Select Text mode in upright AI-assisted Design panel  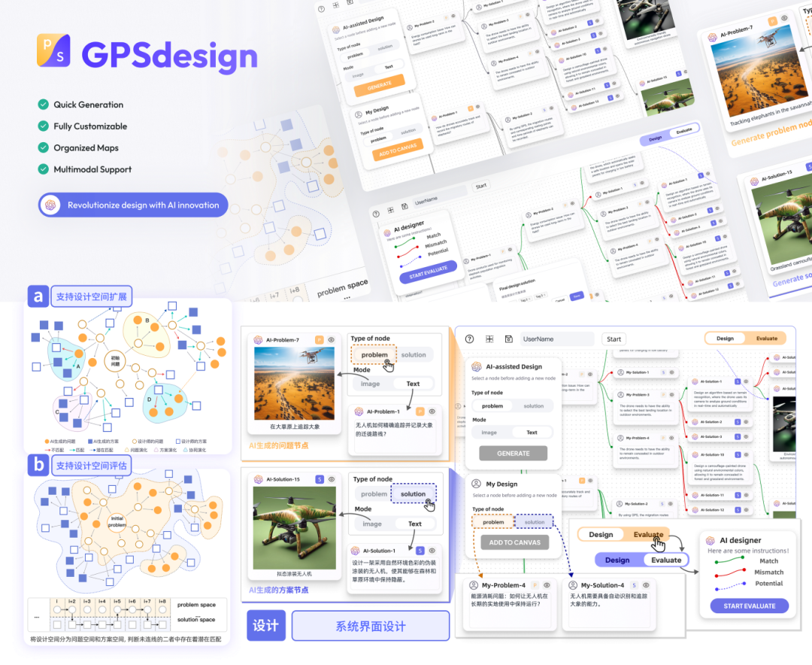532,433
